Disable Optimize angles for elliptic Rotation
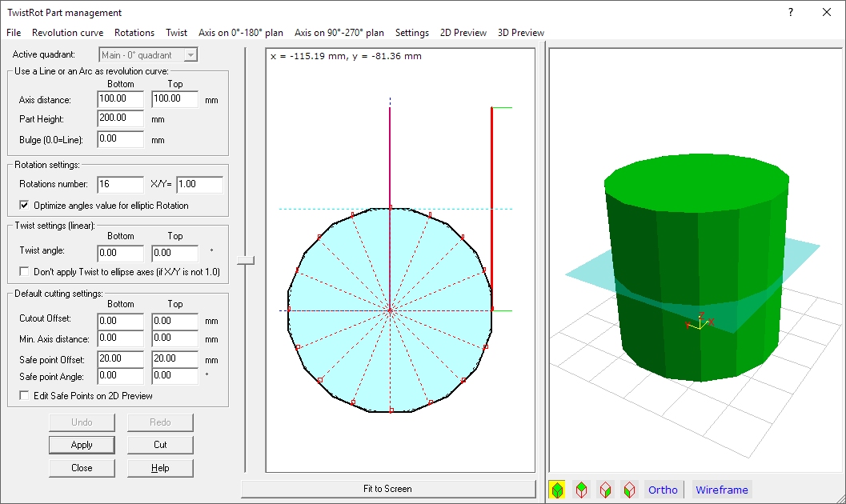This screenshot has width=846, height=504. [x=23, y=206]
